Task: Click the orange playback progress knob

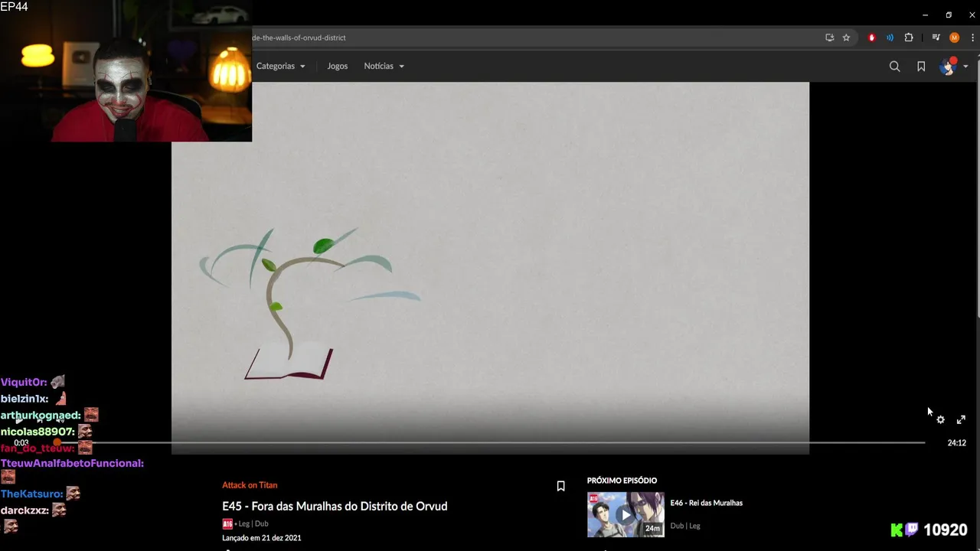Action: pyautogui.click(x=57, y=442)
